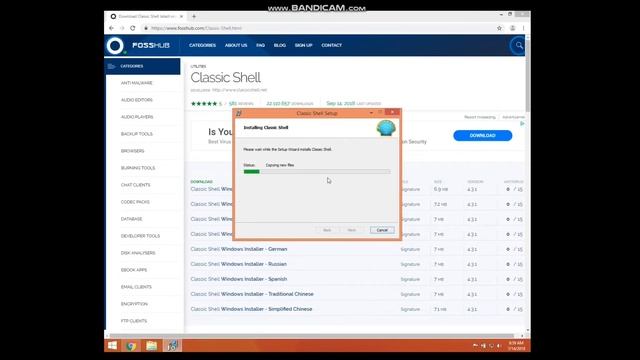Click the installation progress bar
Image resolution: width=640 pixels, height=360 pixels.
click(x=317, y=172)
